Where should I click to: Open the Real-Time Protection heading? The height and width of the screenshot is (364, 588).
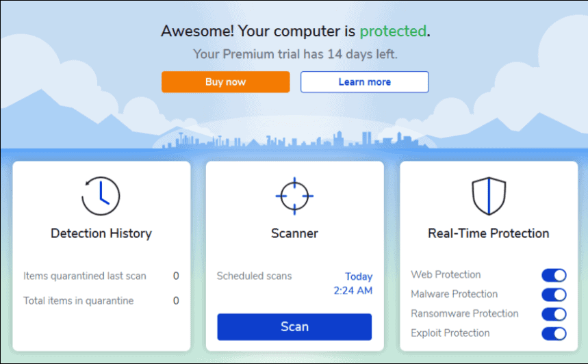pos(488,233)
